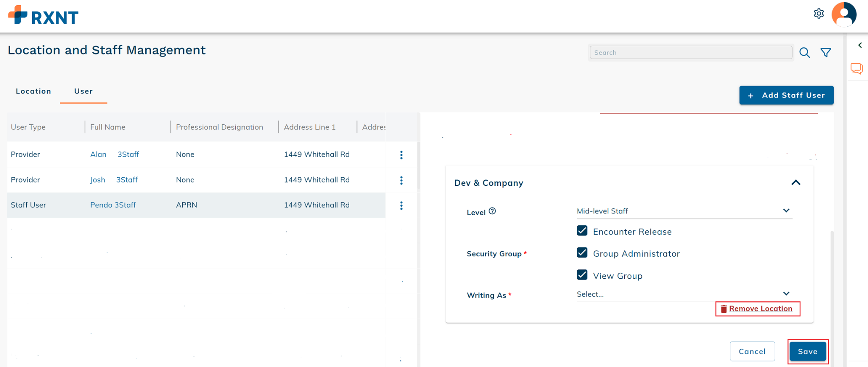The image size is (868, 367).
Task: Open row options for Josh 3Staff
Action: (x=401, y=180)
